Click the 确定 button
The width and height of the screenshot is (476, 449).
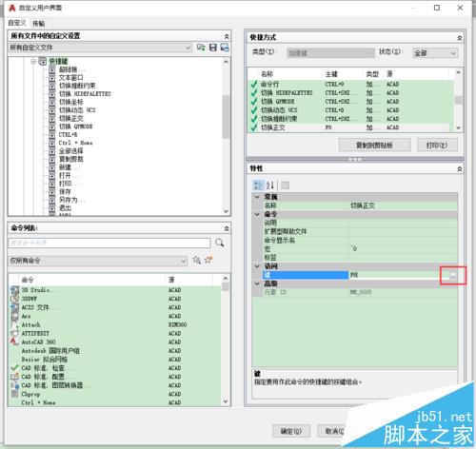pos(291,431)
